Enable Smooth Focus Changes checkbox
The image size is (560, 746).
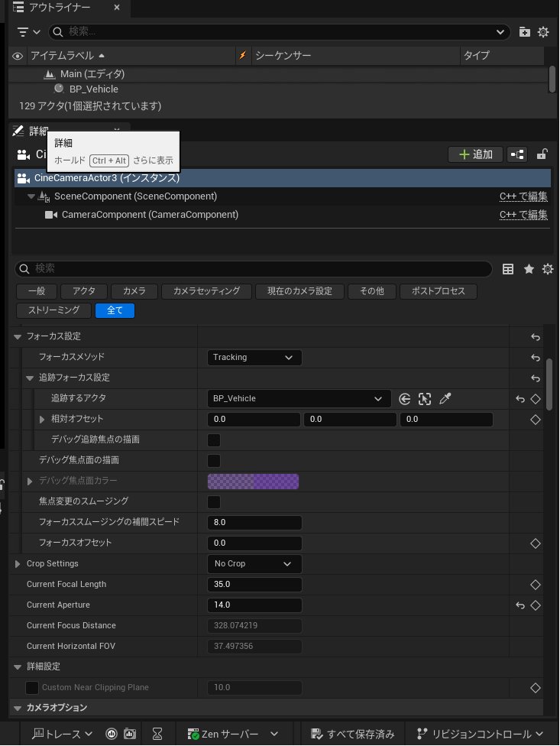[x=214, y=502]
